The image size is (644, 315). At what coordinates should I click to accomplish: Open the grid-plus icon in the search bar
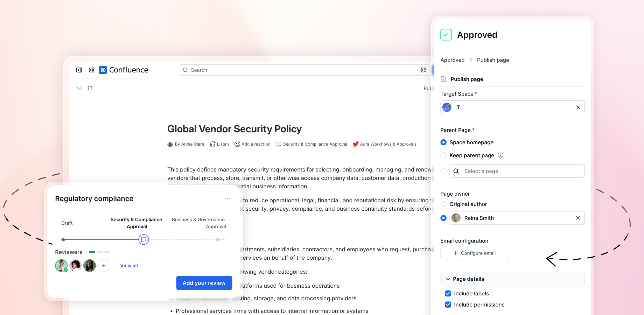(423, 70)
